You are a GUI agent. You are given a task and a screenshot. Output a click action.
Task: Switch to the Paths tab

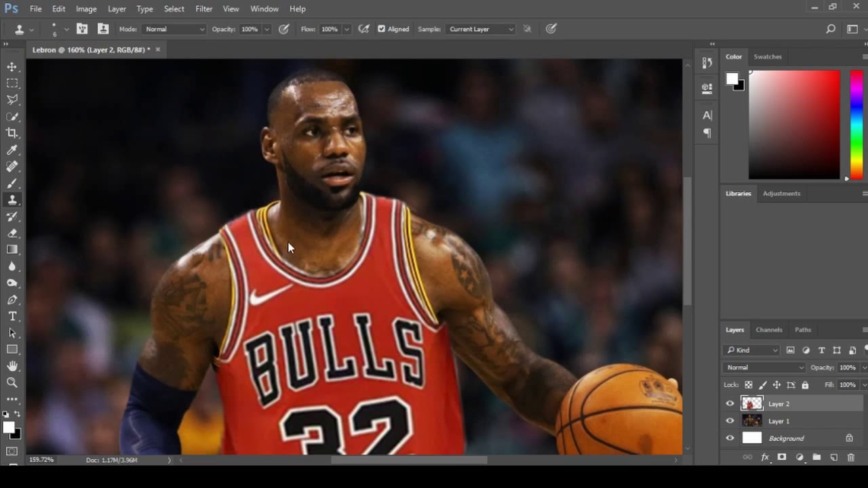pyautogui.click(x=803, y=330)
